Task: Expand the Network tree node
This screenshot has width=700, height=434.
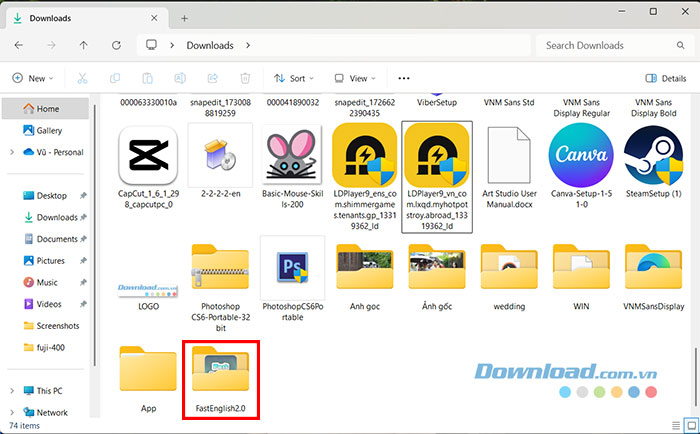Action: [12, 412]
